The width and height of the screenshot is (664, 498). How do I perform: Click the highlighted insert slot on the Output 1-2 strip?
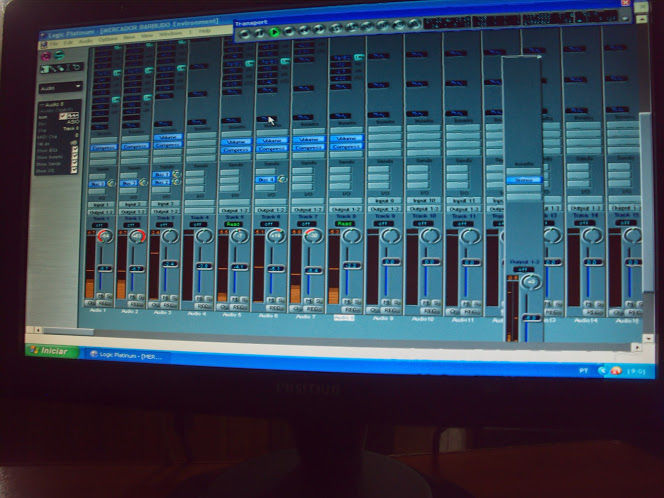[x=524, y=180]
